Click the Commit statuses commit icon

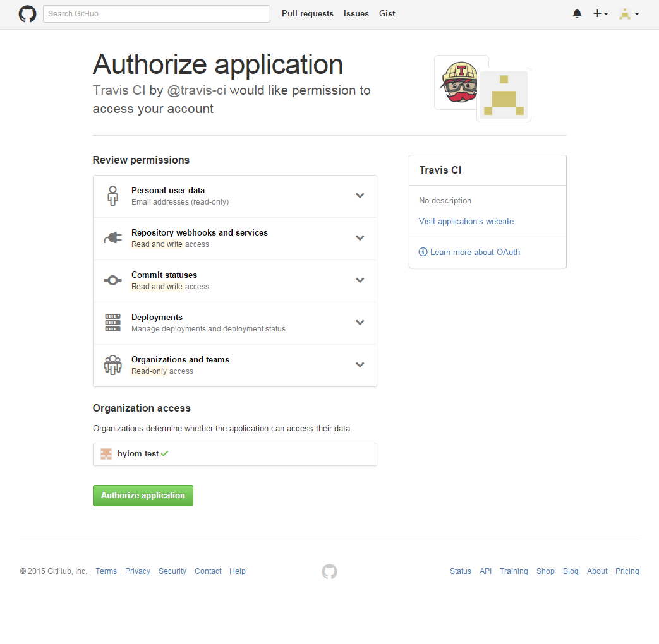pos(112,280)
